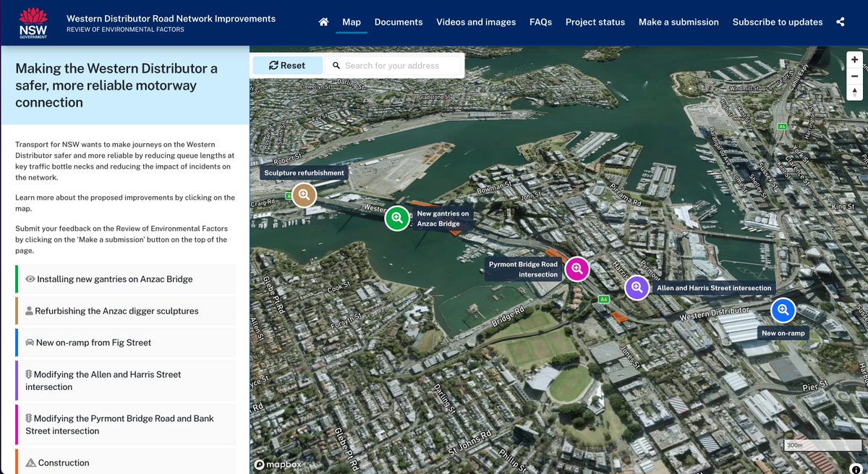Click the purple Allen and Harris marker

637,287
